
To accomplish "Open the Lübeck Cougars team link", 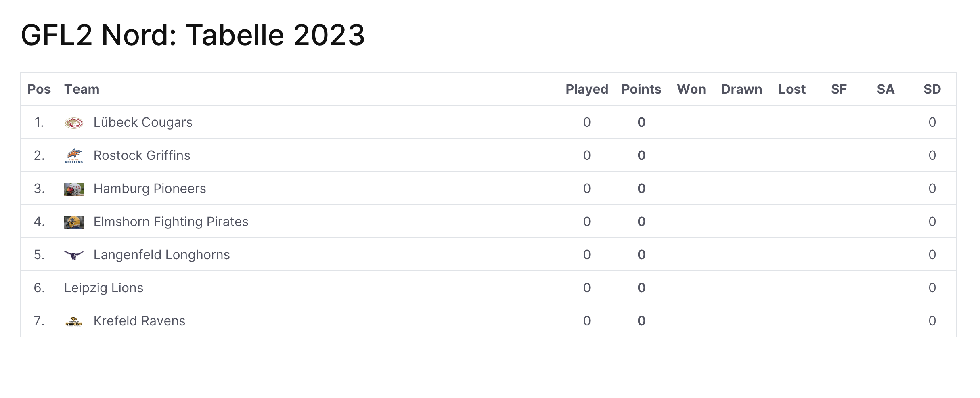I will (143, 122).
